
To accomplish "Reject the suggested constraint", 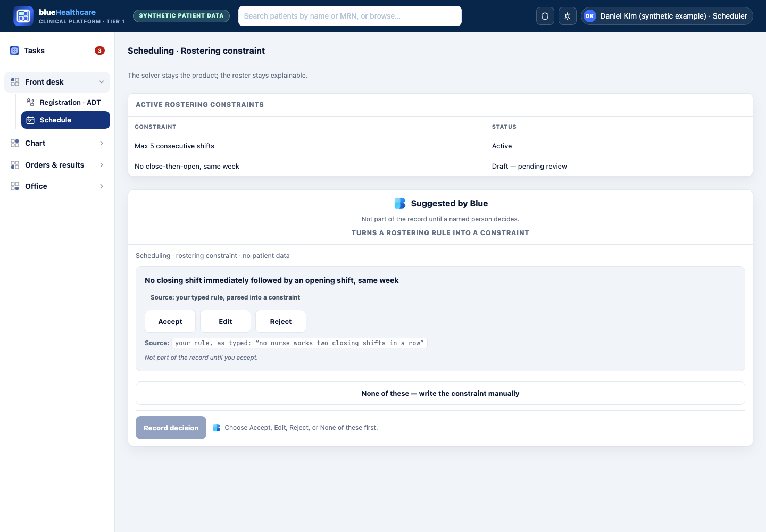I will point(281,321).
